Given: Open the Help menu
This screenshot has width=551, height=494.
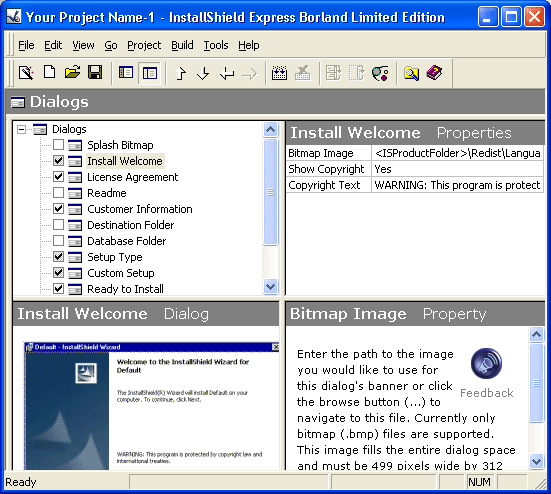Looking at the screenshot, I should (x=249, y=45).
